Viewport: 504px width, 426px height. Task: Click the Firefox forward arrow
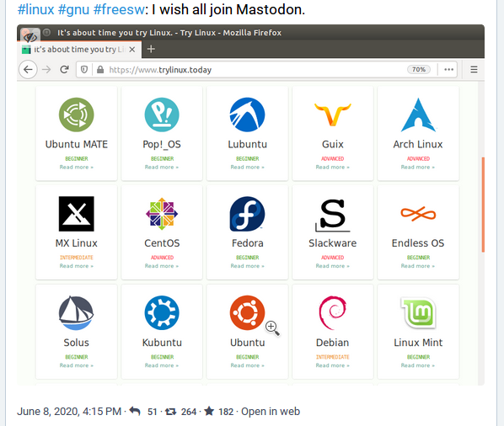[x=46, y=70]
